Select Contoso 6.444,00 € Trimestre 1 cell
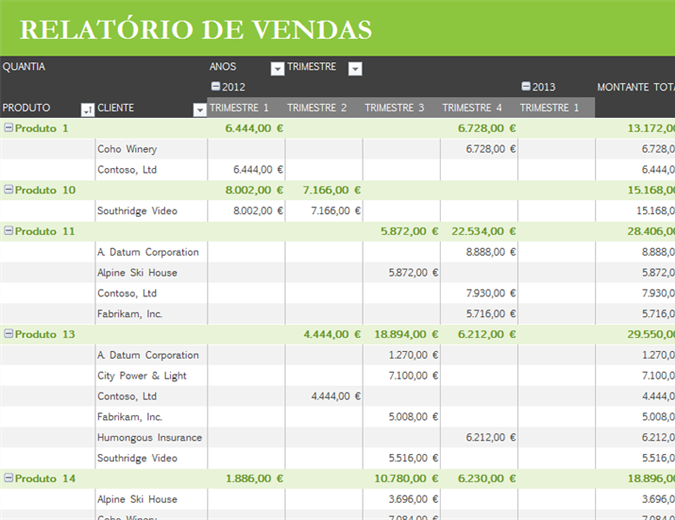Screen dimensions: 675x520 258,170
